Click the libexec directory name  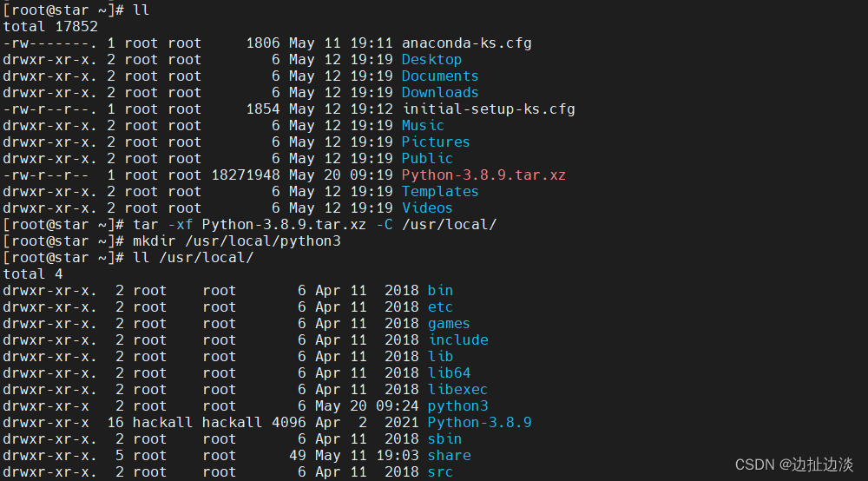click(457, 389)
